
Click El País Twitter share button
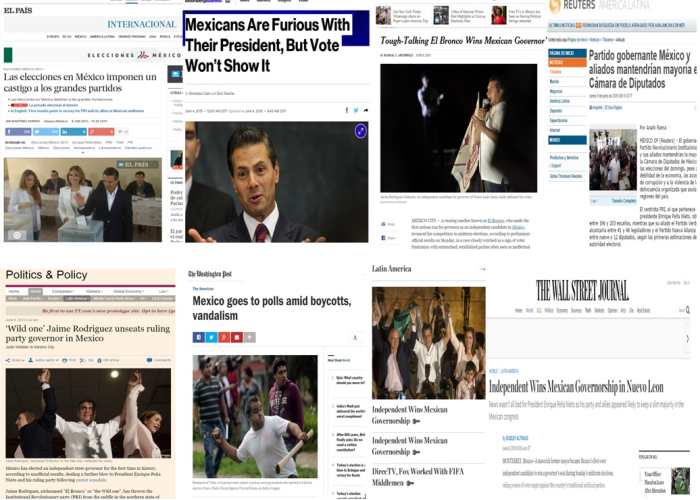(46, 132)
